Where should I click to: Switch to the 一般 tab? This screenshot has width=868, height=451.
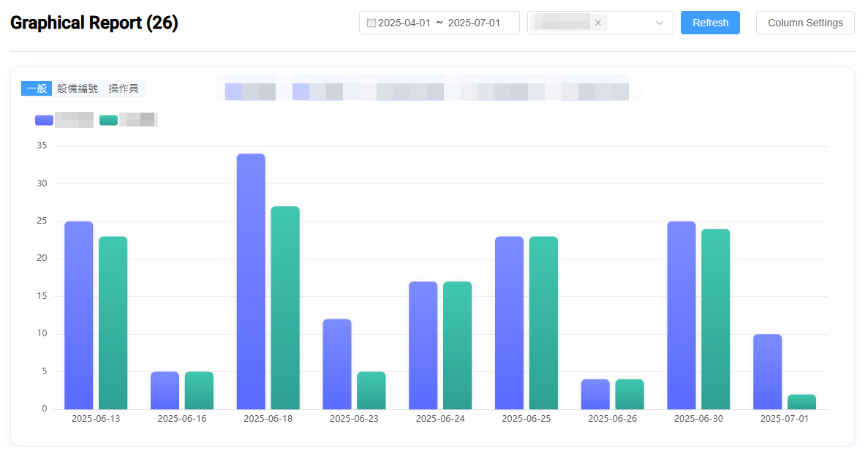(x=37, y=88)
